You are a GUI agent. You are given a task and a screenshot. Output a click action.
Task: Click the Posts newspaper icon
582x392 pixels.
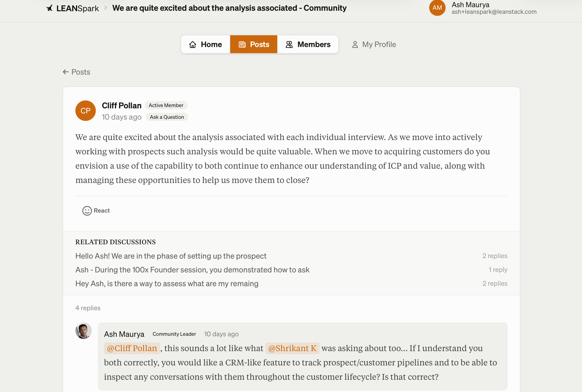[x=242, y=44]
